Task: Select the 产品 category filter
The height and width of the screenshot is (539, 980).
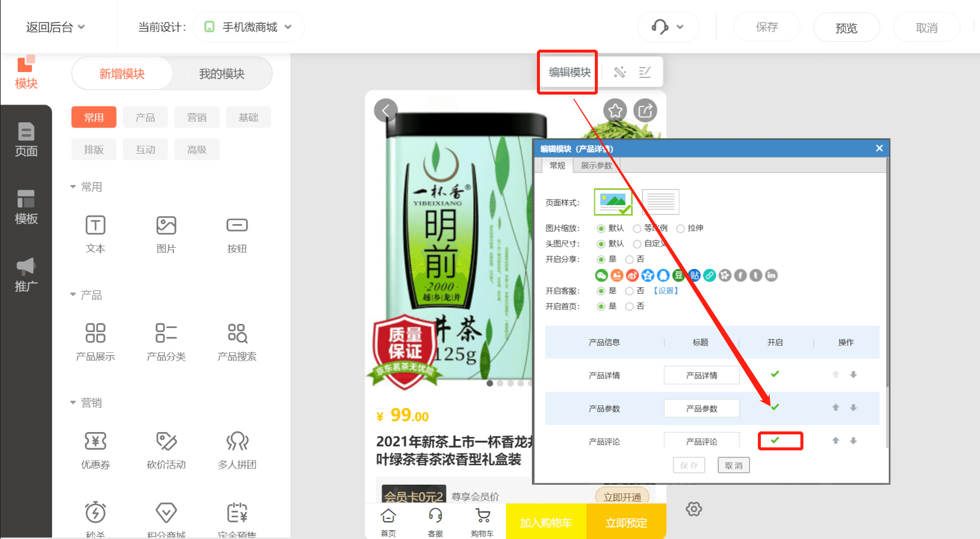Action: pos(145,118)
